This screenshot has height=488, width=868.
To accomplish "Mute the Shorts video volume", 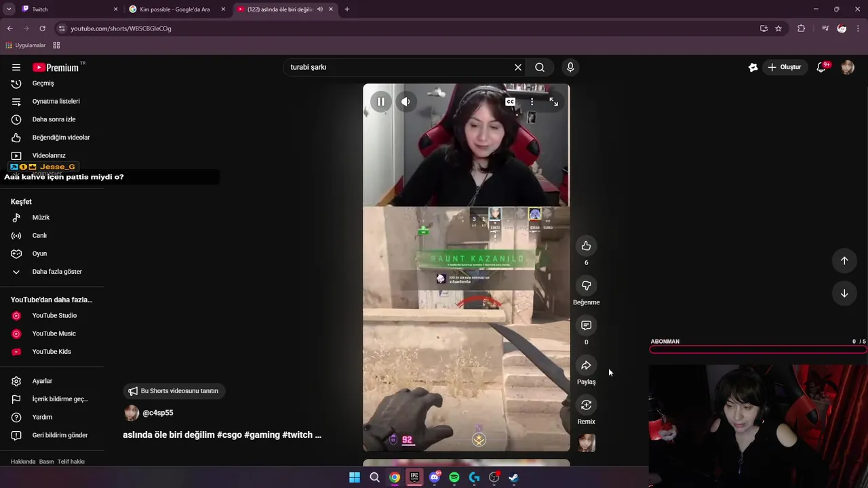I will click(406, 102).
